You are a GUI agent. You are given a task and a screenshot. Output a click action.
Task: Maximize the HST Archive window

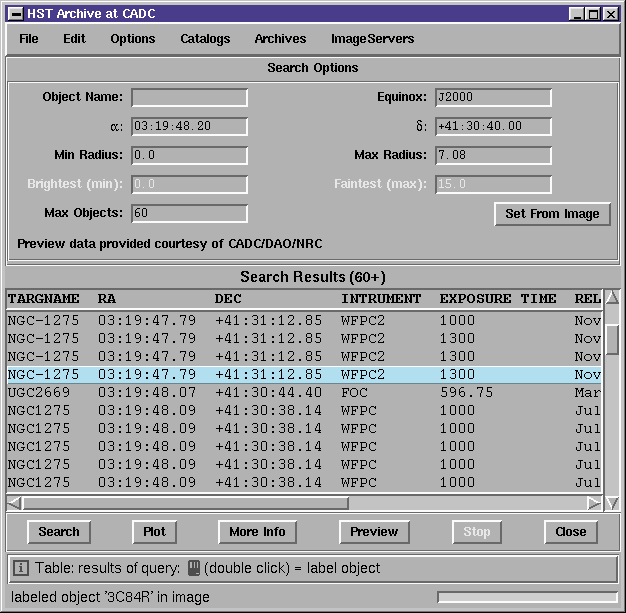594,14
